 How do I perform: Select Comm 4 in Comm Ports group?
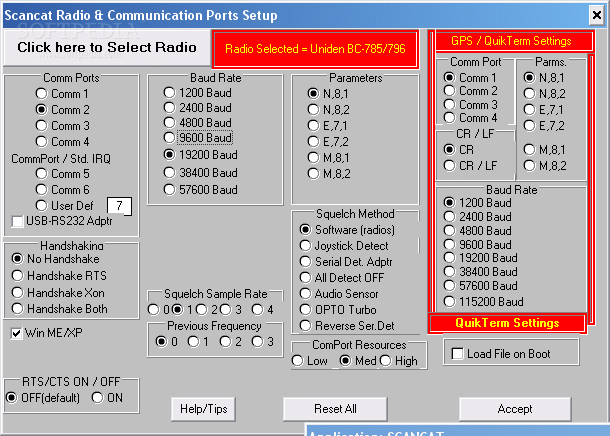(62, 142)
